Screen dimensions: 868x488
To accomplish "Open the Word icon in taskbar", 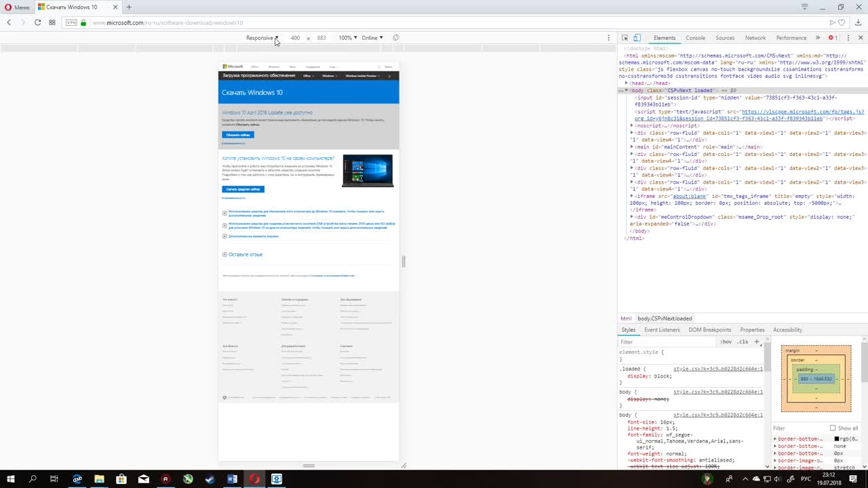I will click(233, 479).
